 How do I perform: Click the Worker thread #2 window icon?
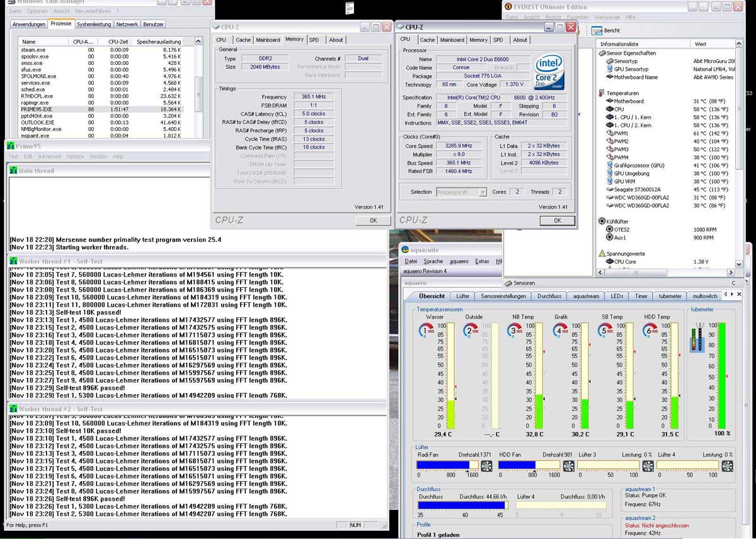tap(13, 409)
